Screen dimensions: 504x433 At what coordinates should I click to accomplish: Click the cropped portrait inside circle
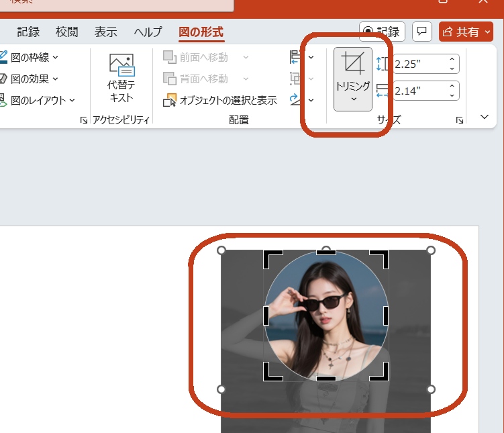pos(326,316)
